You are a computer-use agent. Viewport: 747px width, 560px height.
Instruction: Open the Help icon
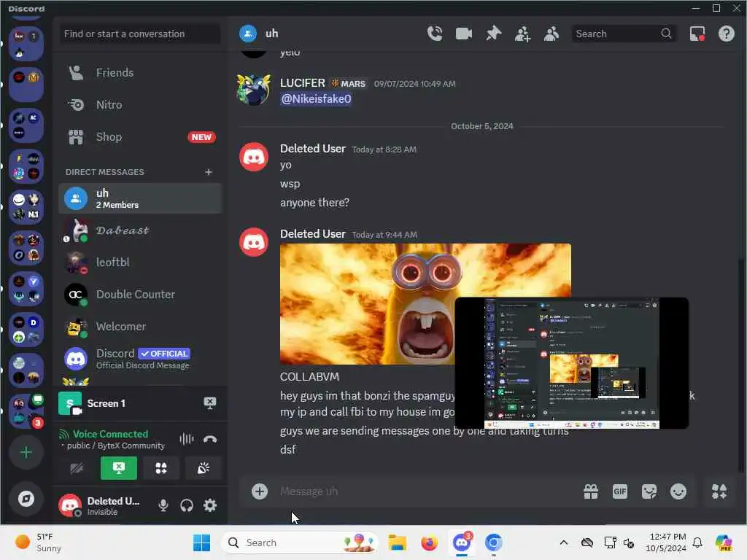(726, 34)
